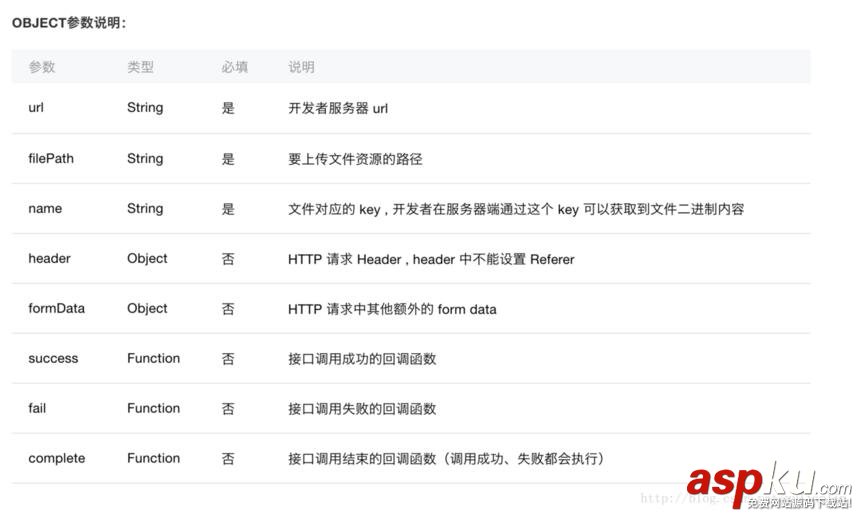The width and height of the screenshot is (857, 515).
Task: Click the Function type in the fail row
Action: (154, 408)
